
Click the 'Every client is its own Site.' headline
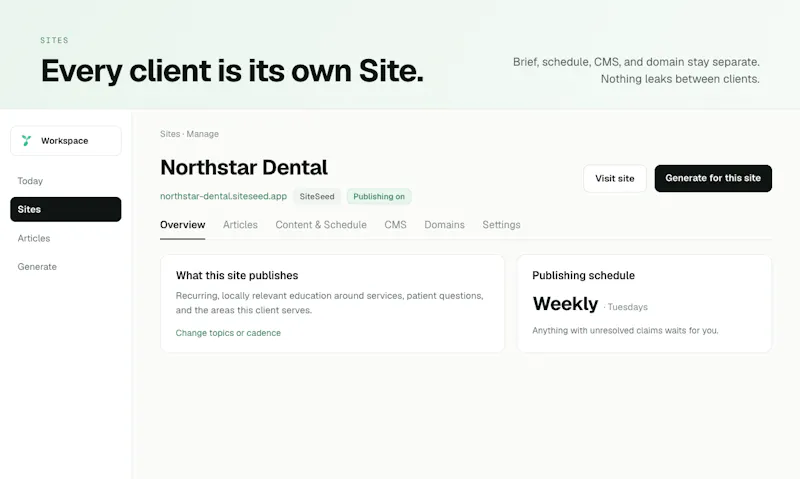pyautogui.click(x=232, y=70)
